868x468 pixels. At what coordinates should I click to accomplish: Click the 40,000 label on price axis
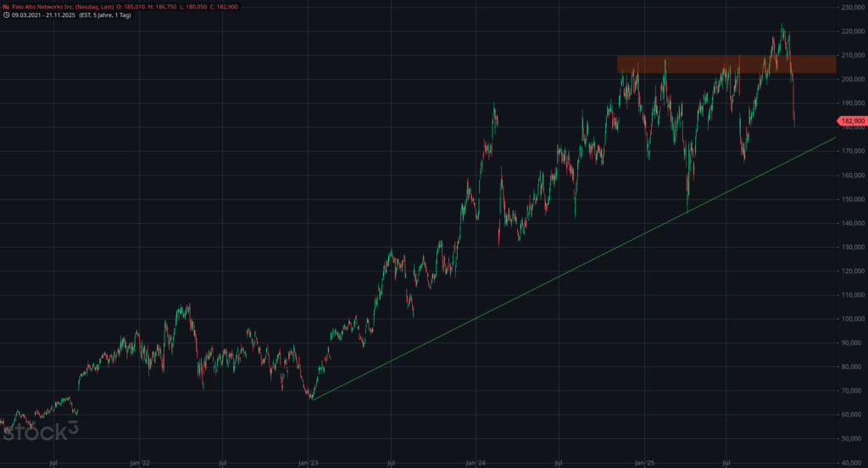coord(852,462)
